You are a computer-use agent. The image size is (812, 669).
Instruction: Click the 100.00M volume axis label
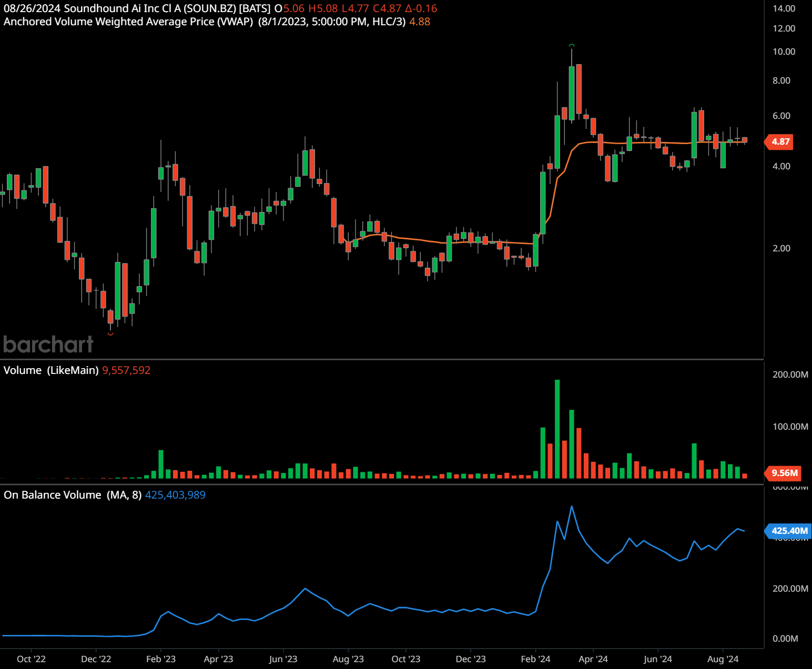pos(790,427)
